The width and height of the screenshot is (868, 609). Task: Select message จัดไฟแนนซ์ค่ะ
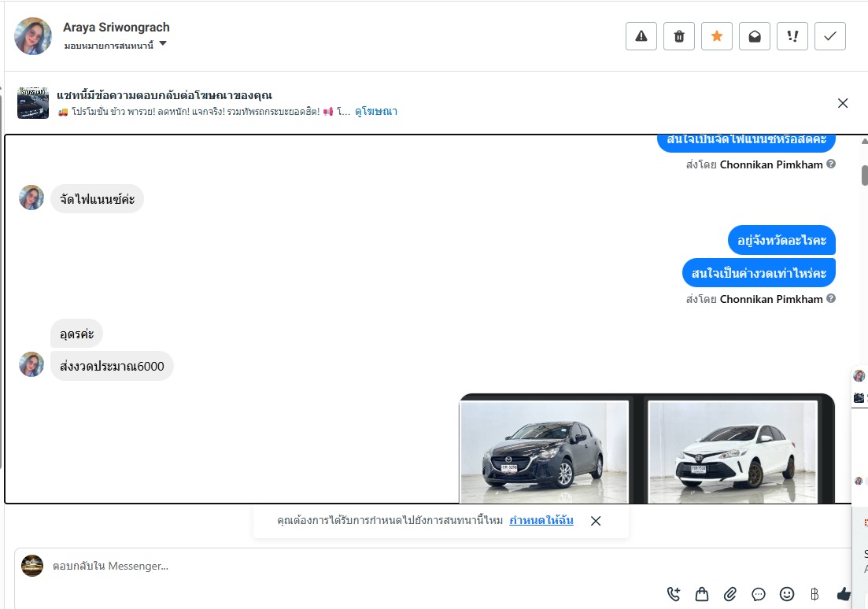click(x=97, y=199)
